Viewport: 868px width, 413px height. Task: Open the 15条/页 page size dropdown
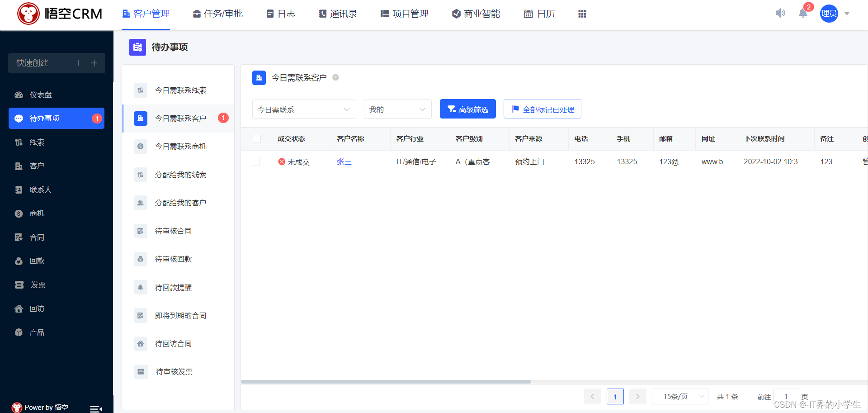coord(680,397)
